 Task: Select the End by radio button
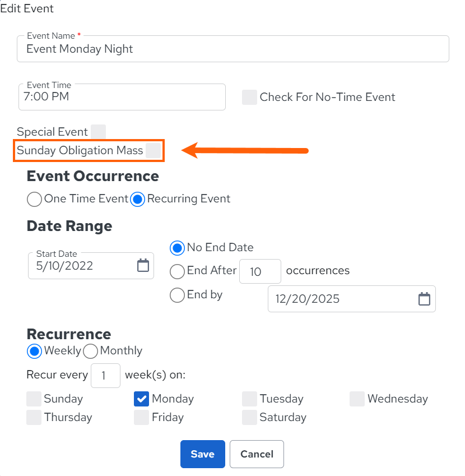click(x=177, y=295)
